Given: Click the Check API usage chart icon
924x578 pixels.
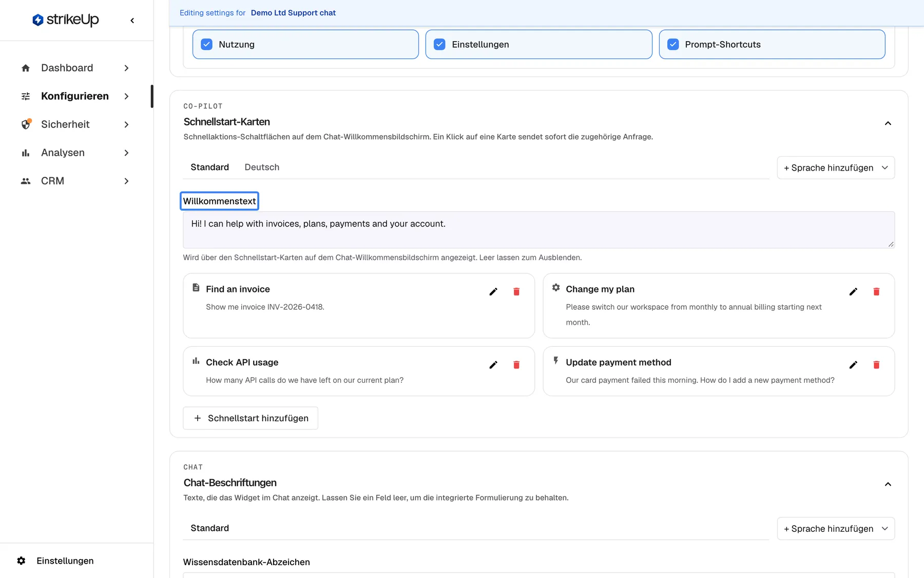Looking at the screenshot, I should pyautogui.click(x=196, y=361).
